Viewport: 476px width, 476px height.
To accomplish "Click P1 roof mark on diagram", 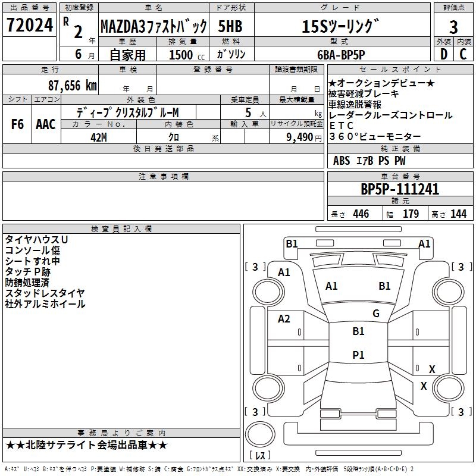I will click(x=358, y=355).
